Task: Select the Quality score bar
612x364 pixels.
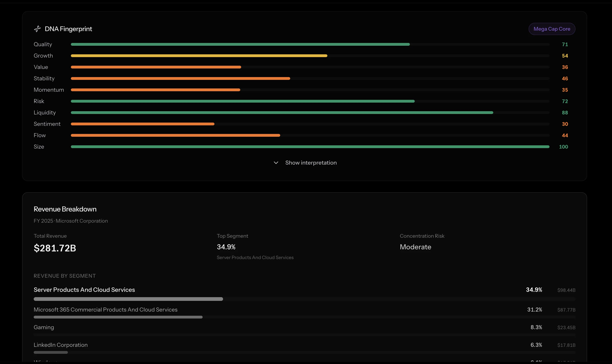Action: [x=240, y=44]
